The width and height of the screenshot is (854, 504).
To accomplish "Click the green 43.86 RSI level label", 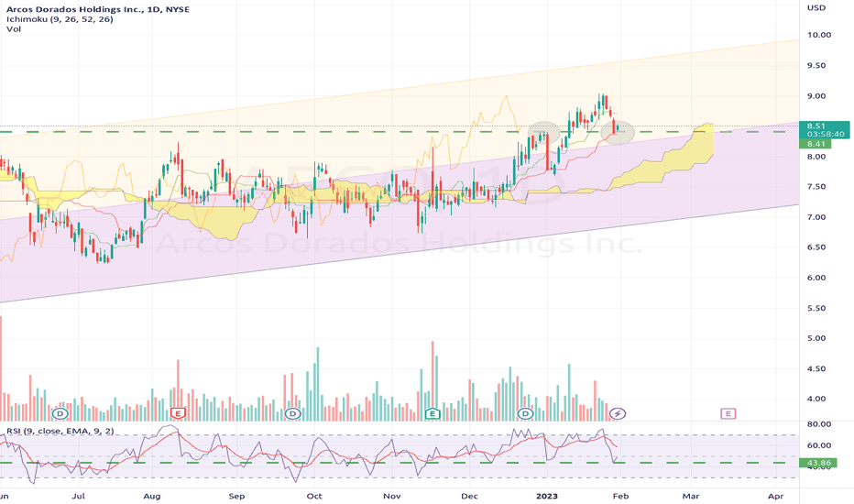I will (818, 463).
